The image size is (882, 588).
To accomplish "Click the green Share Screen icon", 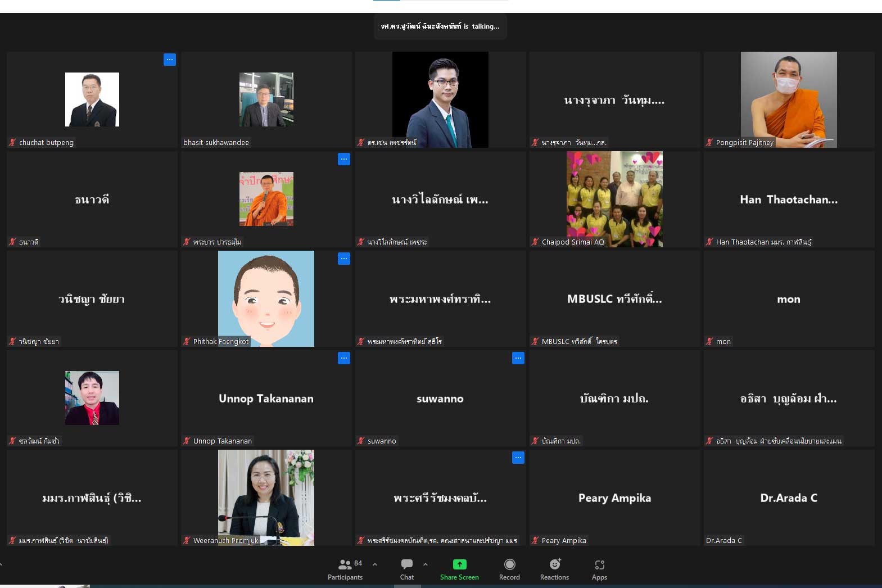I will click(x=459, y=564).
